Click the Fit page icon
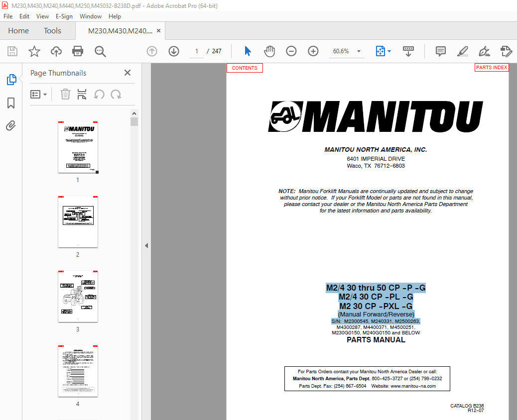 tap(380, 51)
